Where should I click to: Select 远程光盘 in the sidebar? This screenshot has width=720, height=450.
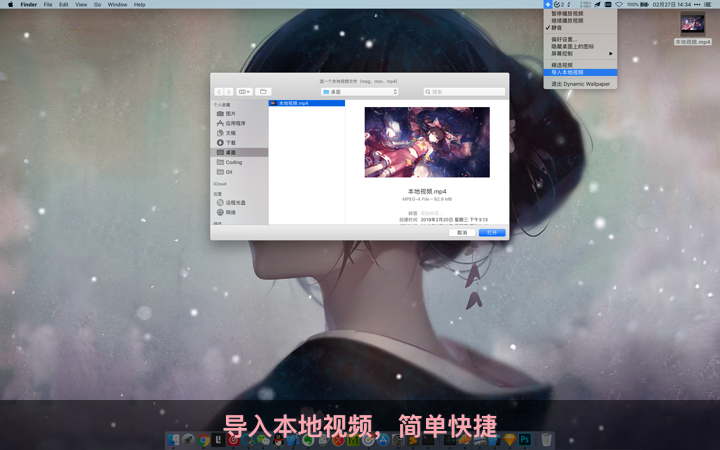click(x=239, y=202)
